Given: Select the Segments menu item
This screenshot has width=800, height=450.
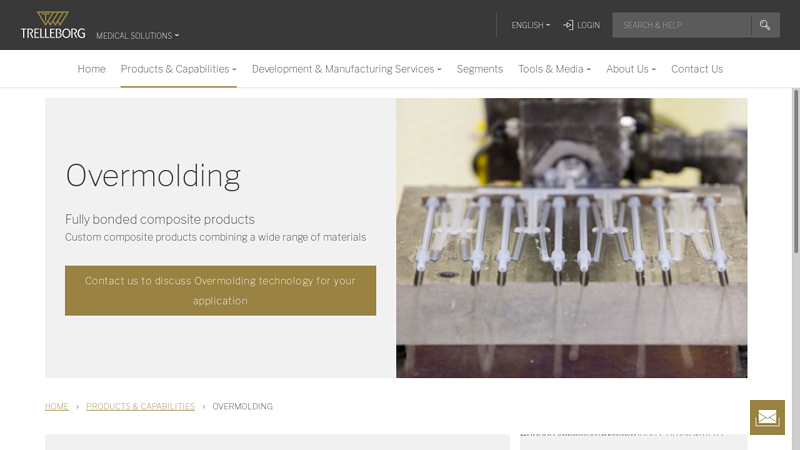Looking at the screenshot, I should point(480,69).
